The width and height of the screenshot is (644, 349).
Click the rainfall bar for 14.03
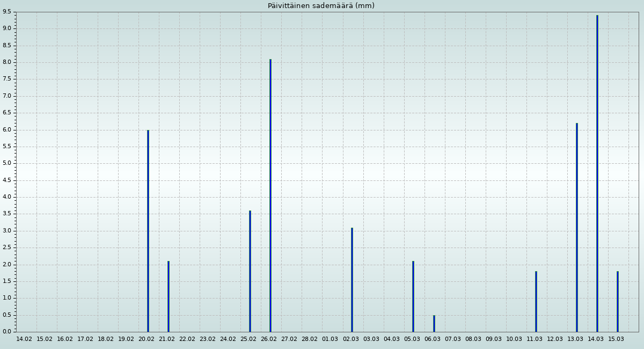pos(597,173)
